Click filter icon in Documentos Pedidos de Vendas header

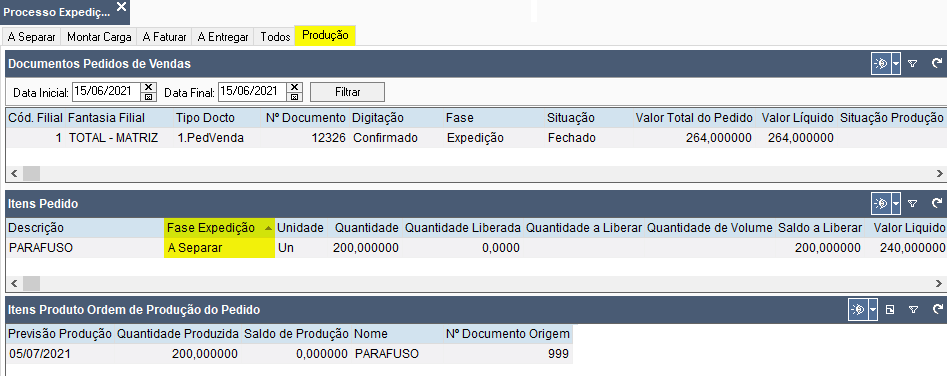(x=913, y=63)
